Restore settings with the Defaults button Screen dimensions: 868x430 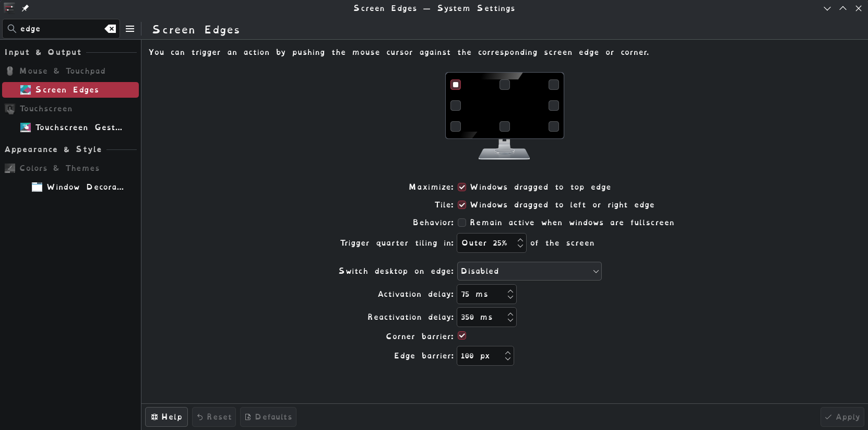[x=268, y=417]
